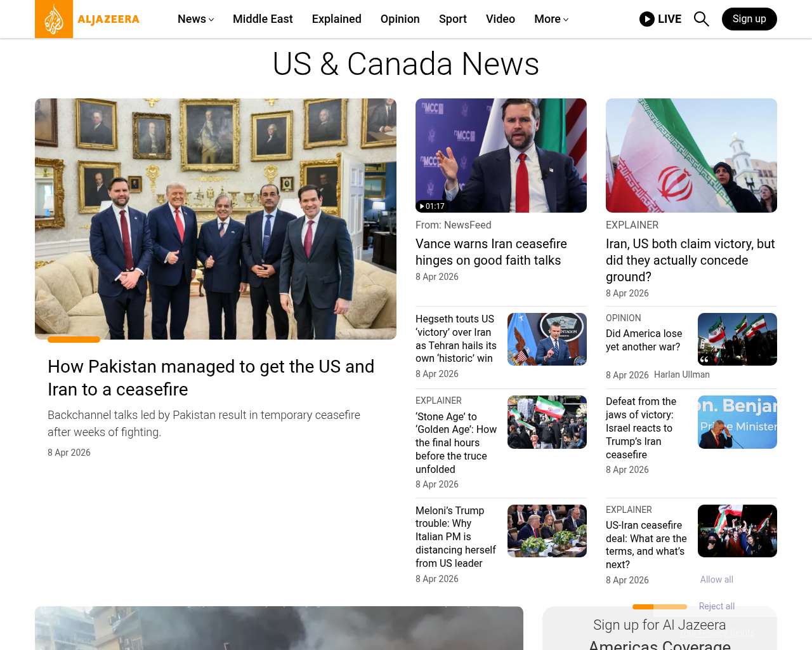Click Allow all cookies
The height and width of the screenshot is (650, 812).
[717, 580]
